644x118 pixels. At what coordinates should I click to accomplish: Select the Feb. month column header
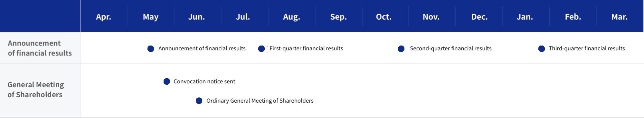pyautogui.click(x=573, y=17)
